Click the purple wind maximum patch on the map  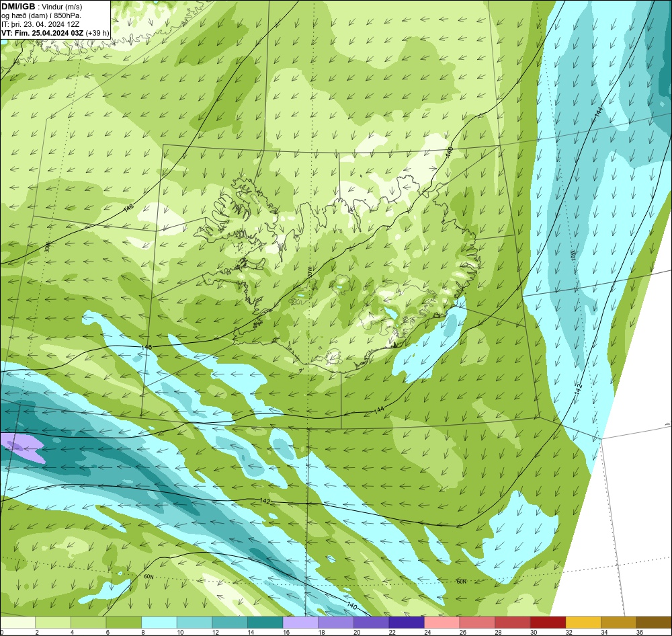(22, 447)
